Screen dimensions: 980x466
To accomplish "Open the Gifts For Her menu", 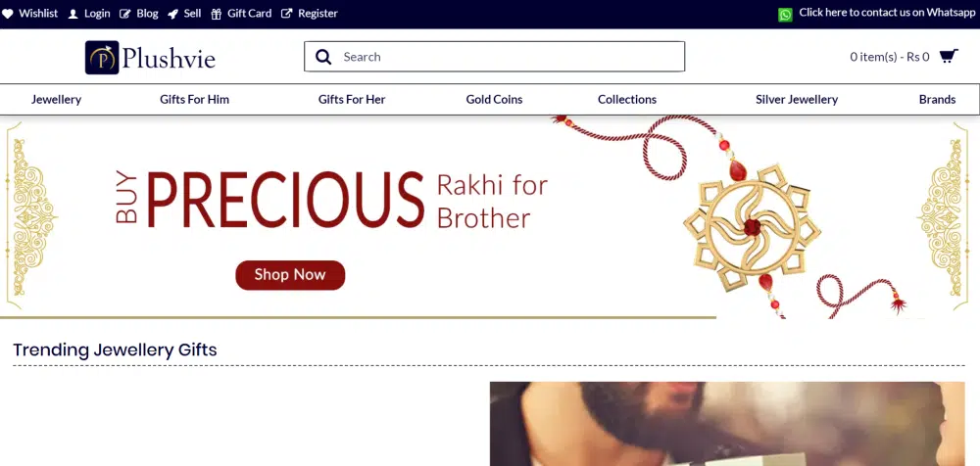I will click(352, 99).
